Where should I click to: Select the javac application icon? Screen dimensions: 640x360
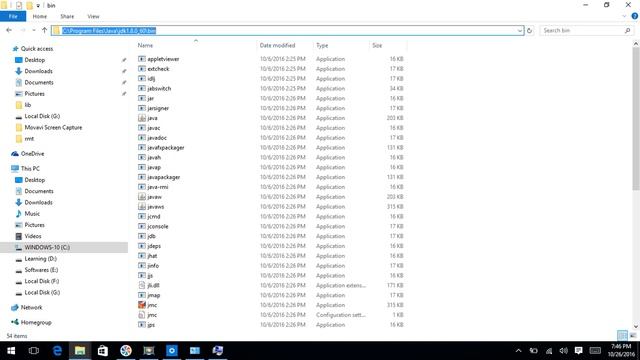pos(142,128)
